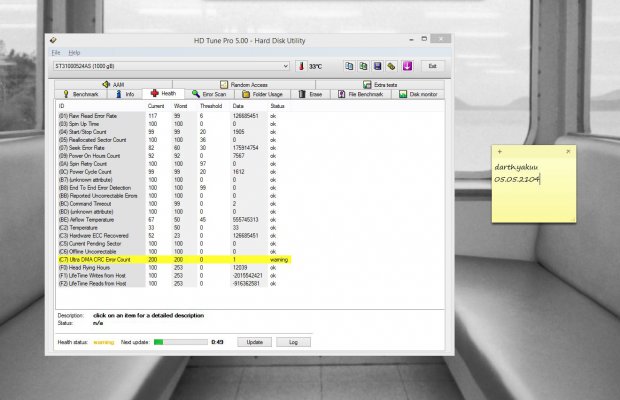
Task: Select the Command Timeout row
Action: [174, 204]
